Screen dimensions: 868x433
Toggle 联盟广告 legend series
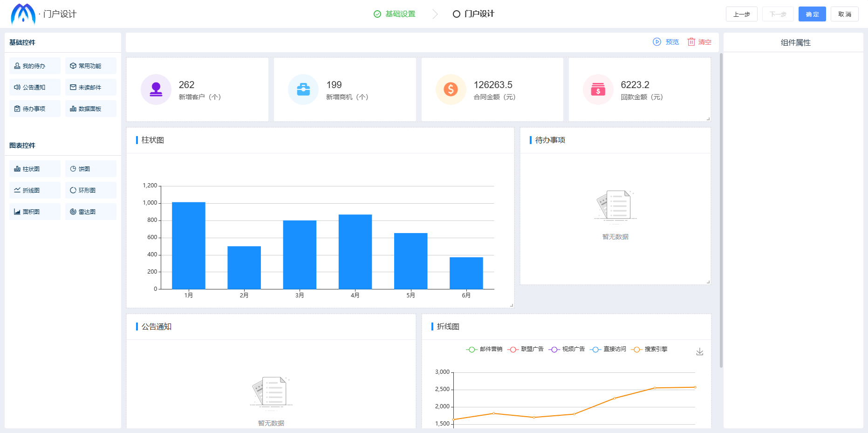[x=526, y=349]
